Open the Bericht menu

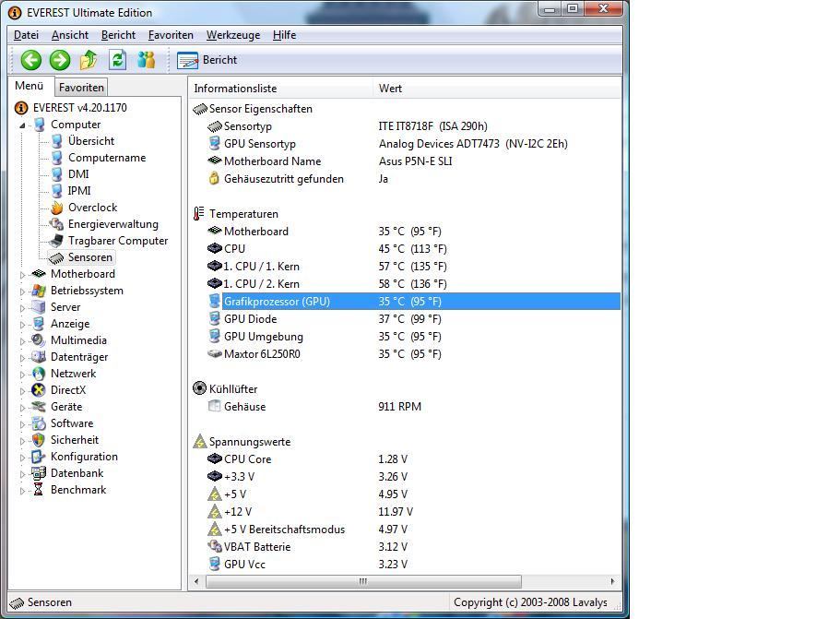click(118, 35)
